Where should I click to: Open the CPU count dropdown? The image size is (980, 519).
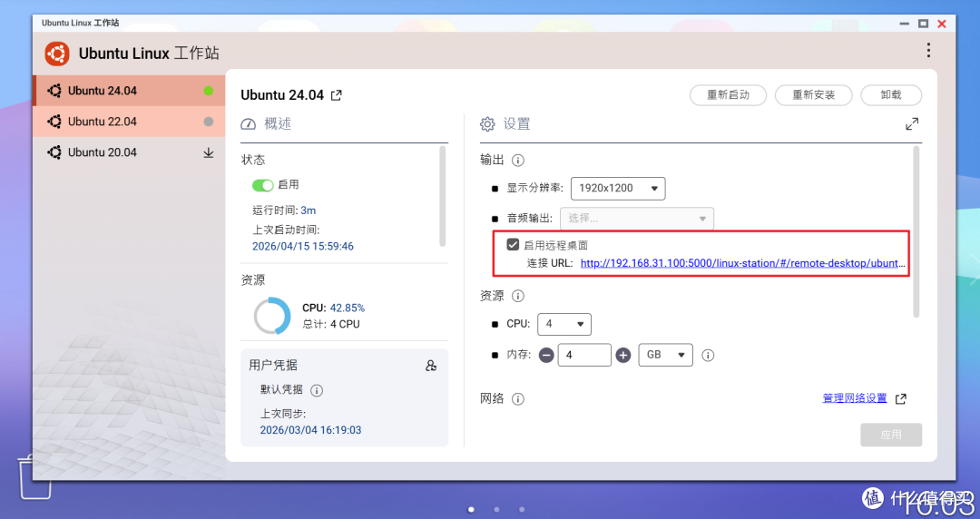tap(564, 324)
